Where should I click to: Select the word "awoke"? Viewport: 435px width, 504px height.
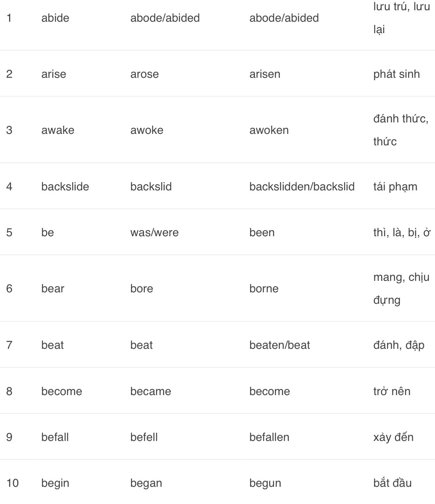pos(147,130)
